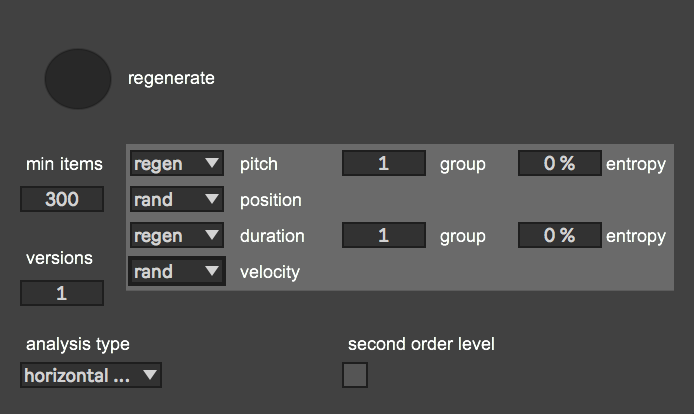Click the round regenerate button
Viewport: 694px width, 414px height.
click(78, 79)
